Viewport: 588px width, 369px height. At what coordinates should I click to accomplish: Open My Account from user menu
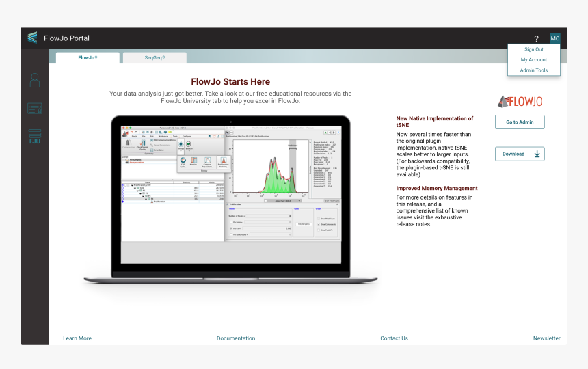point(534,60)
